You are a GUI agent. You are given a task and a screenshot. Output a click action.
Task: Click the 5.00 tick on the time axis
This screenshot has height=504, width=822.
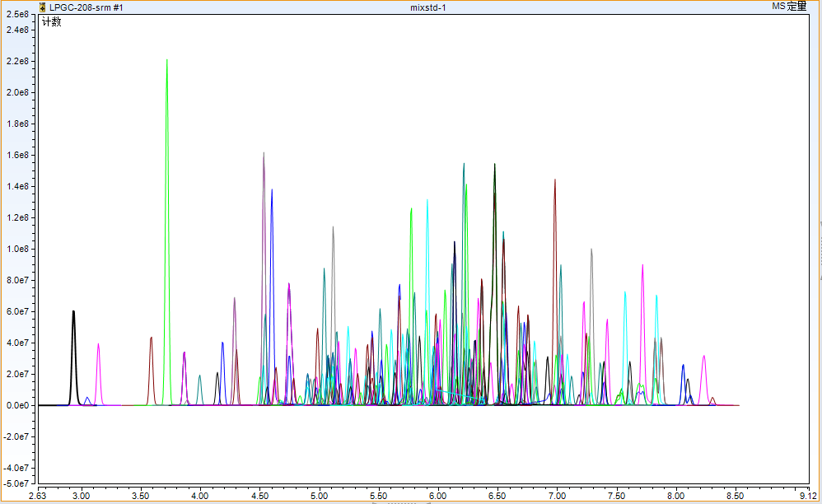pyautogui.click(x=320, y=496)
